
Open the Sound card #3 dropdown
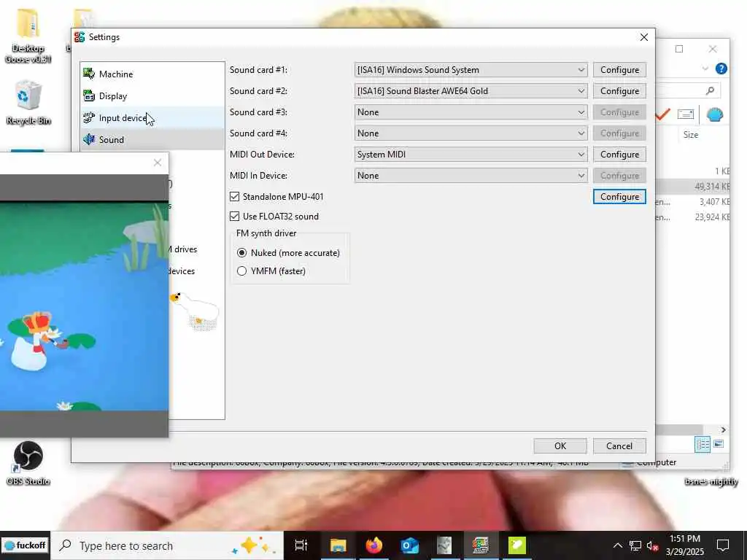coord(471,112)
